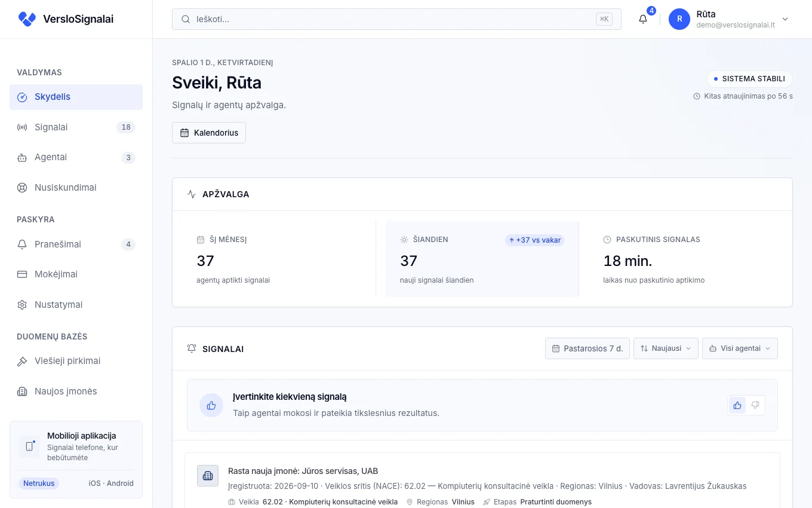The height and width of the screenshot is (508, 812).
Task: Open Signalai section in sidebar
Action: [76, 127]
